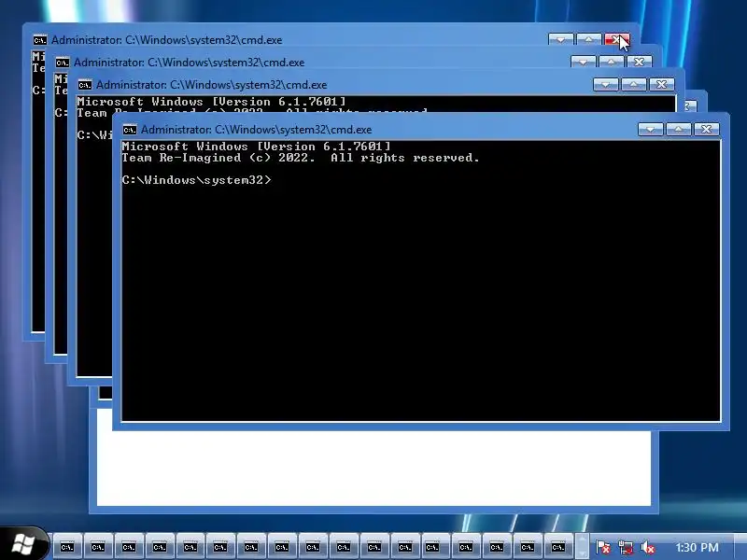Open the Start menu orb

(x=22, y=544)
